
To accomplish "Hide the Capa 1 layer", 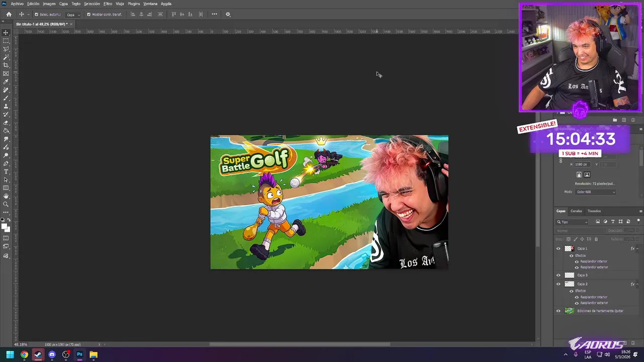I will click(x=558, y=248).
